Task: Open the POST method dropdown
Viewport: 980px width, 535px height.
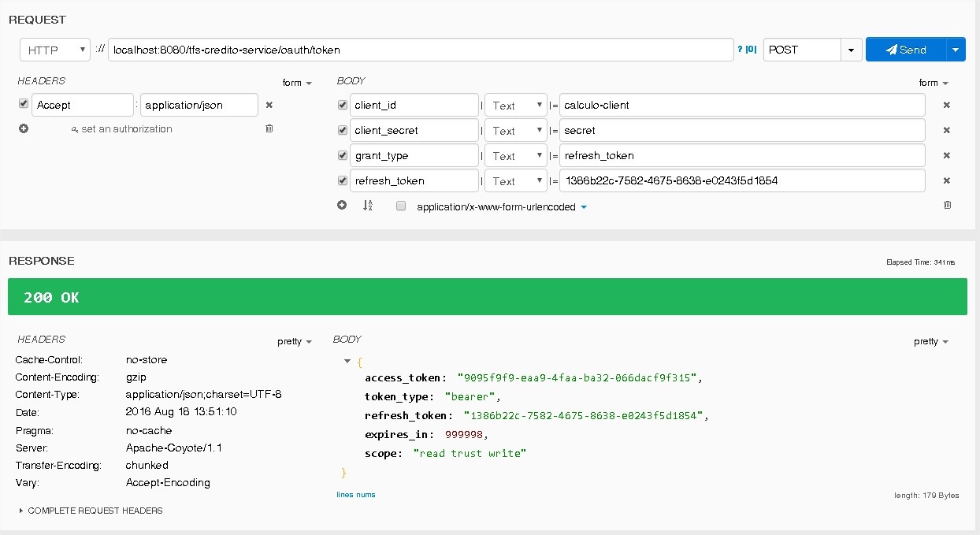Action: tap(851, 50)
